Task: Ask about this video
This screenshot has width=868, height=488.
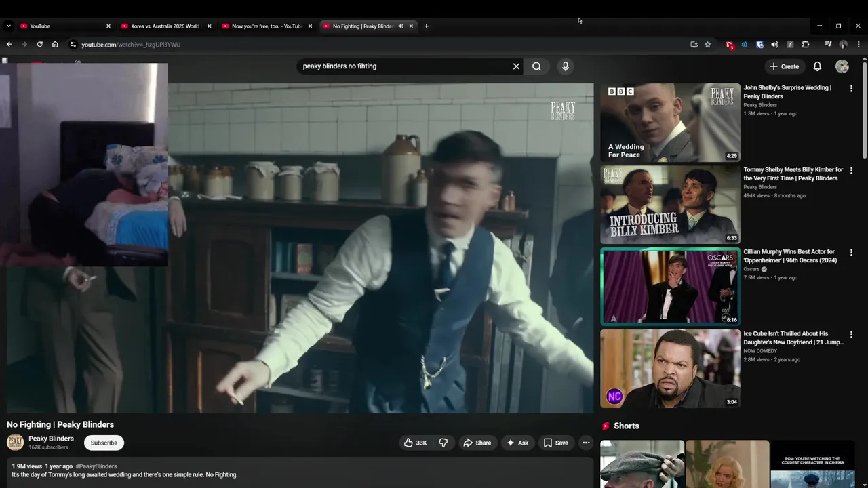Action: point(517,443)
